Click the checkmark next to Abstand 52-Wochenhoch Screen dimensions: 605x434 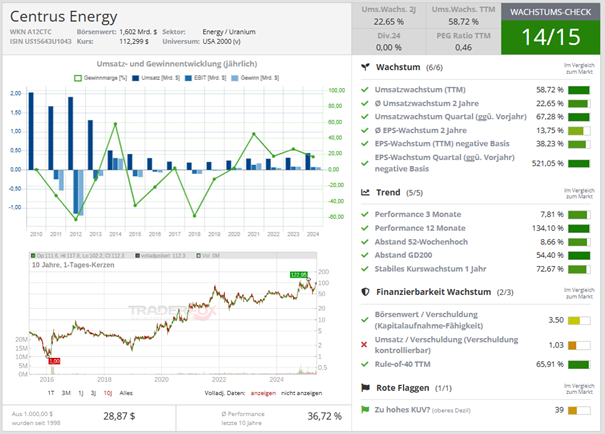coord(365,242)
